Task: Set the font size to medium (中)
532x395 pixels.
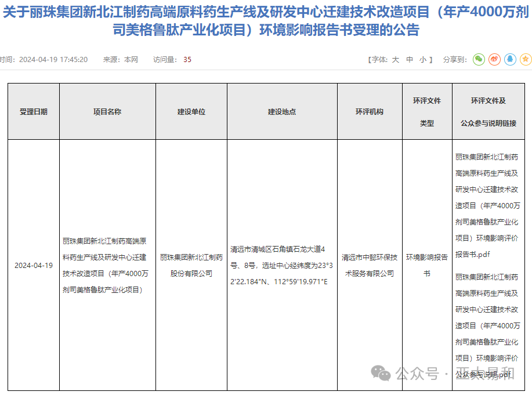Action: point(410,60)
